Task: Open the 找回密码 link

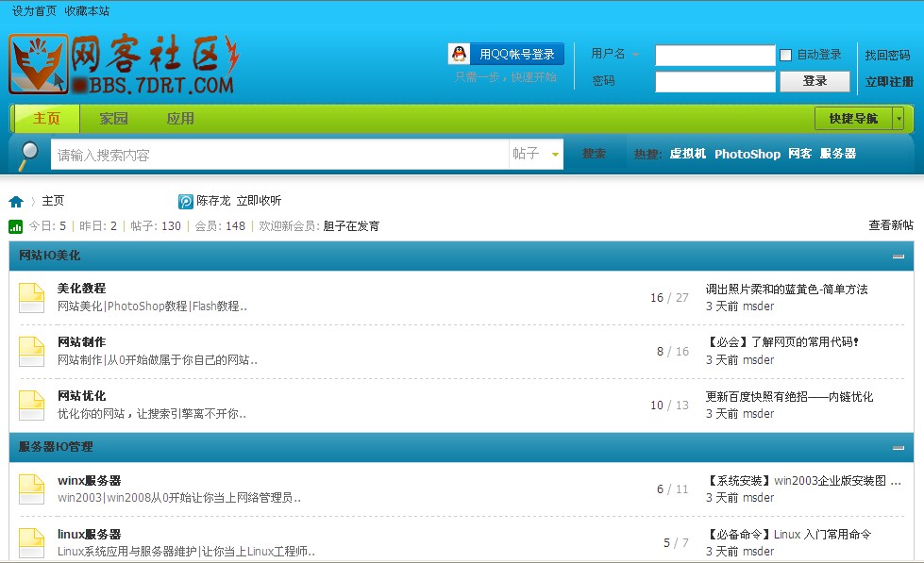Action: (887, 55)
